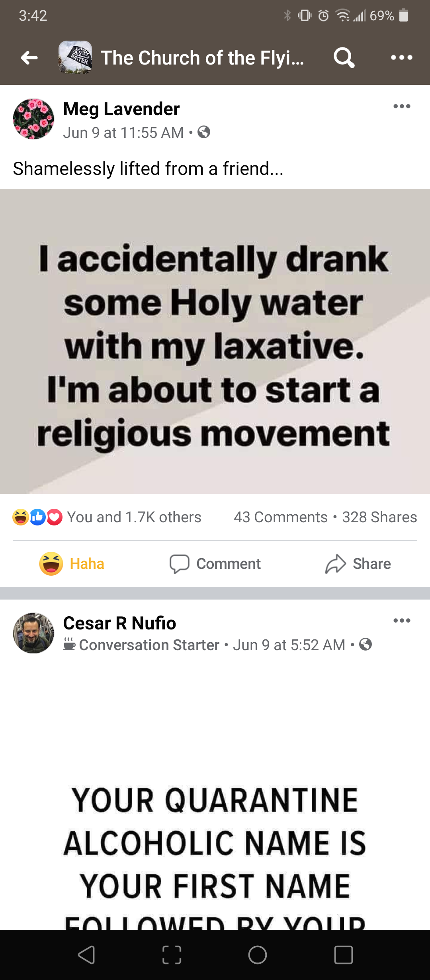430x980 pixels.
Task: Open the 43 Comments list
Action: tap(280, 517)
